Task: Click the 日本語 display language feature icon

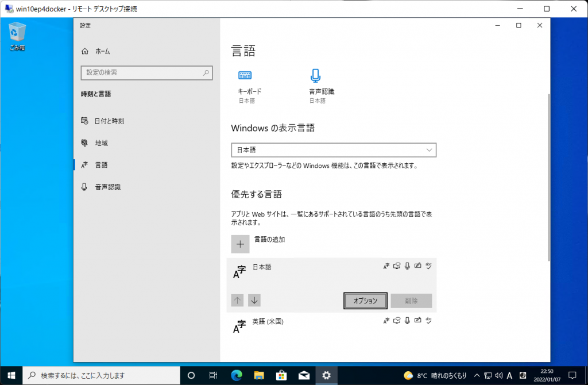Action: (386, 266)
